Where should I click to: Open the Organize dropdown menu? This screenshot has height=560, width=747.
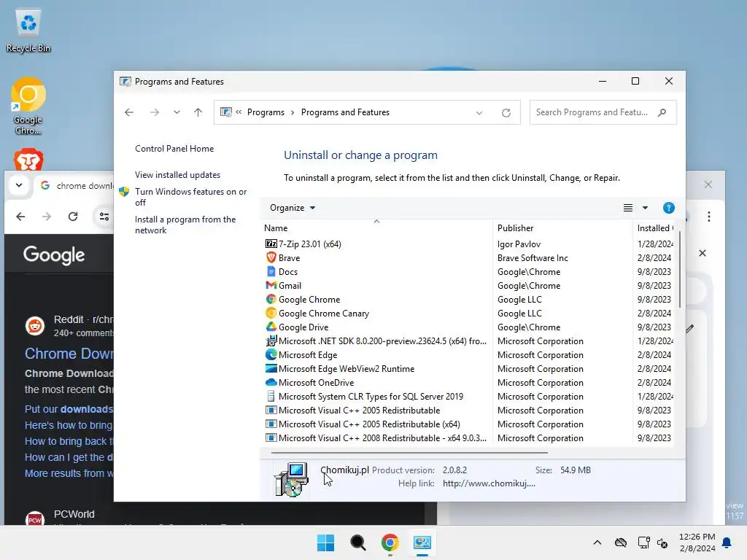tap(293, 208)
